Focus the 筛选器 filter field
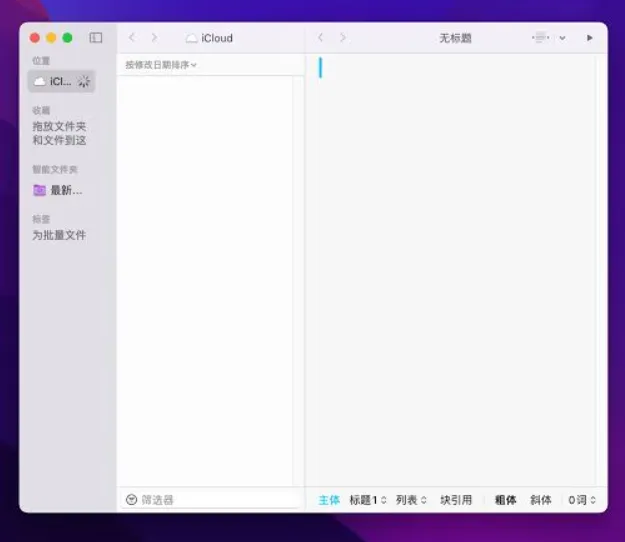The image size is (625, 542). coord(211,499)
